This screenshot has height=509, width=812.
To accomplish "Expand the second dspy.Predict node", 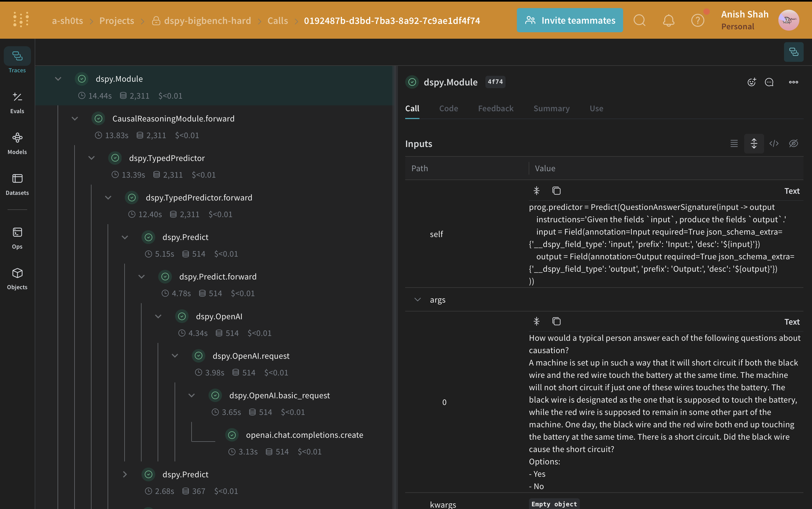I will (x=125, y=474).
